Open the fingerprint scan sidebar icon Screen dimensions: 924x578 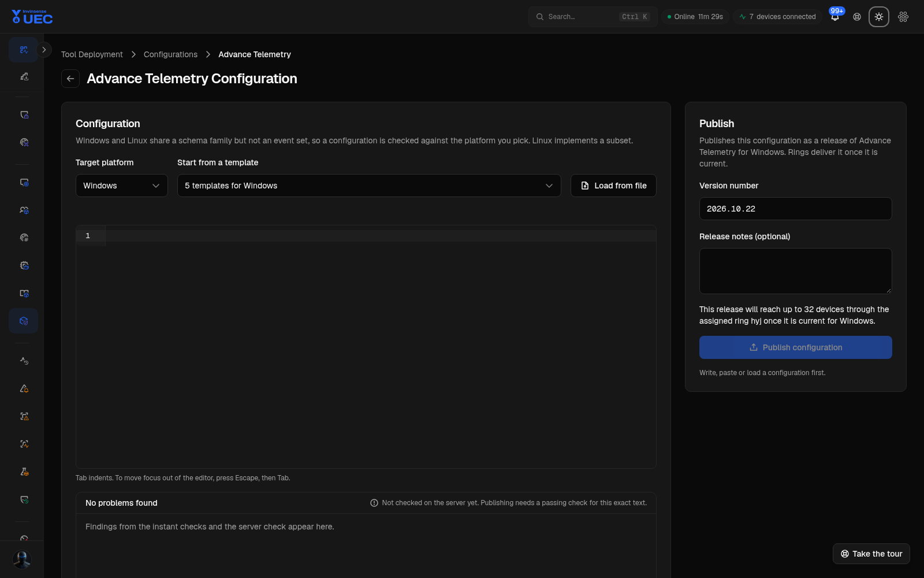pyautogui.click(x=24, y=142)
